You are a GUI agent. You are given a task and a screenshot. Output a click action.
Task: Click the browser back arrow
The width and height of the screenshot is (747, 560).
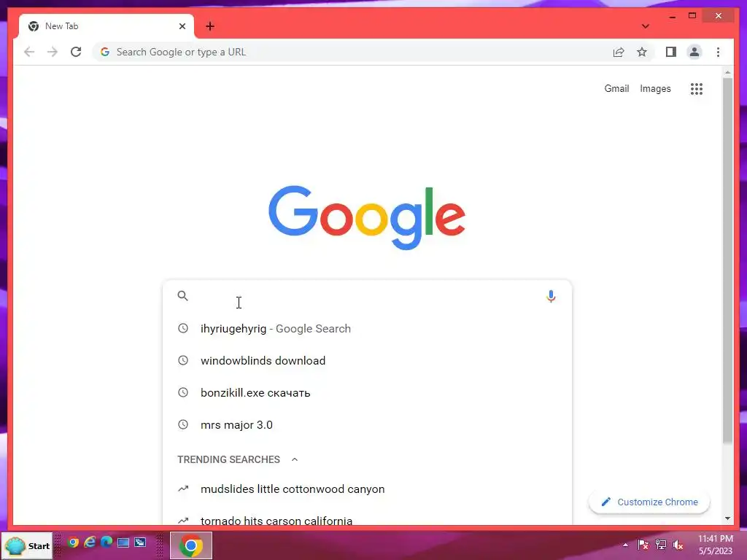click(29, 52)
